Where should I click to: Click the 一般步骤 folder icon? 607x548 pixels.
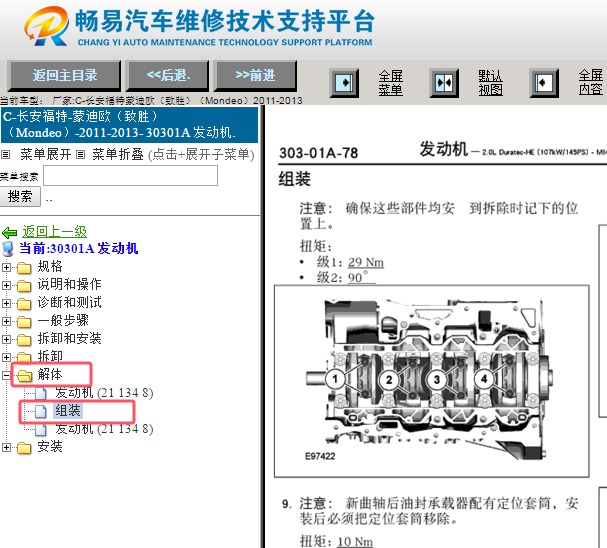[x=24, y=322]
